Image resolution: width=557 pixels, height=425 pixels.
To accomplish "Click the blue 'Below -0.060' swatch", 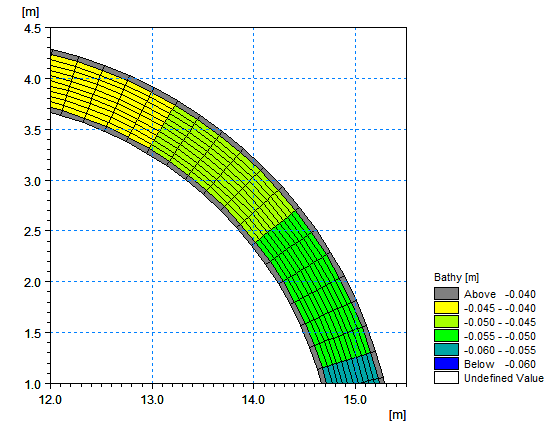I will 446,364.
